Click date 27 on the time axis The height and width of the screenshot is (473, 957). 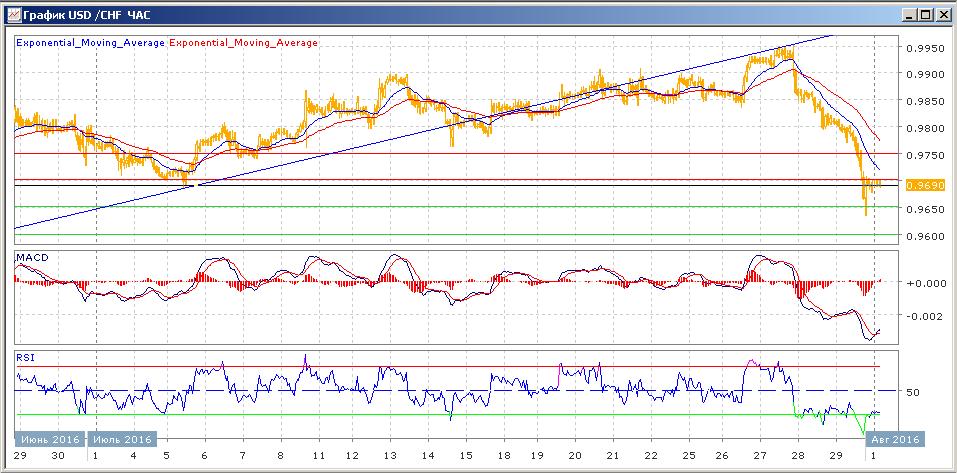(x=760, y=456)
